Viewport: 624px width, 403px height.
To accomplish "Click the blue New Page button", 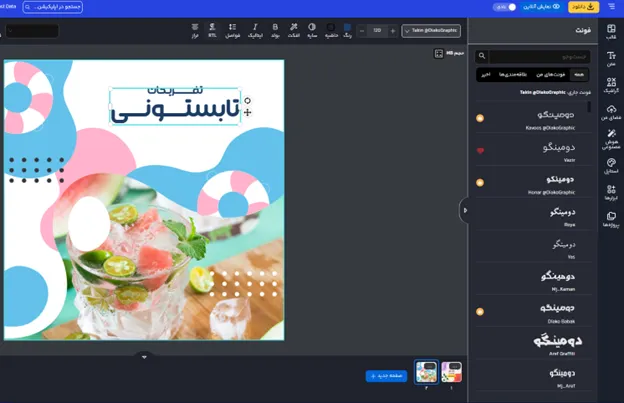I will (386, 376).
